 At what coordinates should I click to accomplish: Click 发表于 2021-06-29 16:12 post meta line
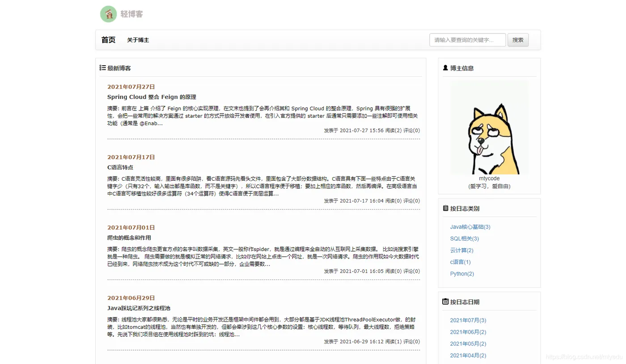click(372, 342)
